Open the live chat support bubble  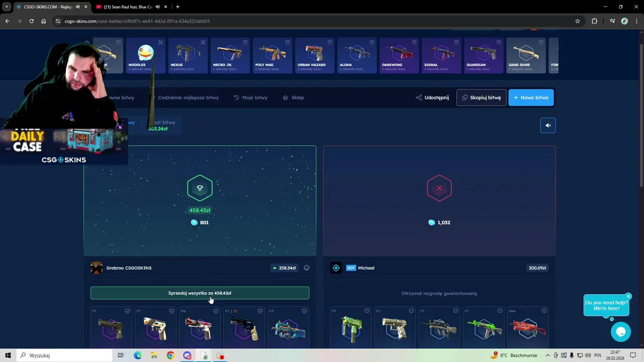click(x=620, y=332)
